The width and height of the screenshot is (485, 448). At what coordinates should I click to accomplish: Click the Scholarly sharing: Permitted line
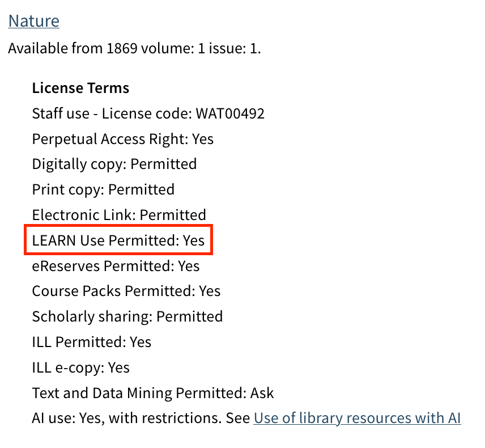pyautogui.click(x=127, y=316)
